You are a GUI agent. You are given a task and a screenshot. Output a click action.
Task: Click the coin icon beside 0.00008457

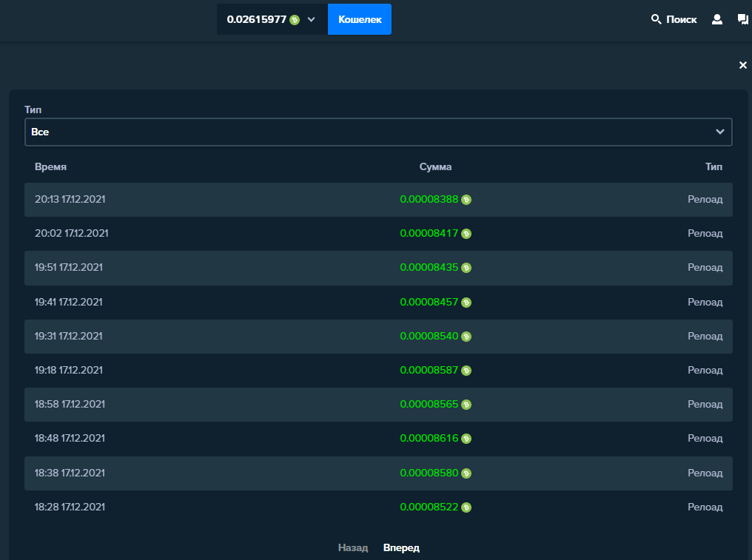pos(466,303)
